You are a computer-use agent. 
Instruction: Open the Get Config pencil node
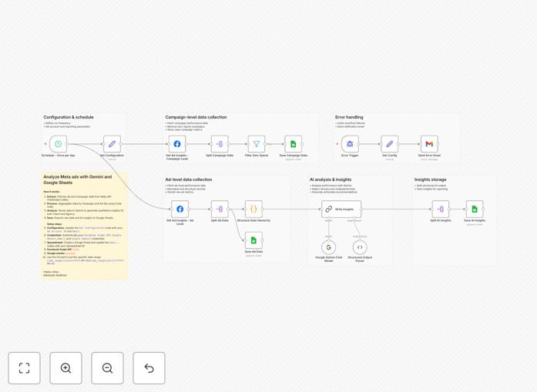click(x=390, y=144)
